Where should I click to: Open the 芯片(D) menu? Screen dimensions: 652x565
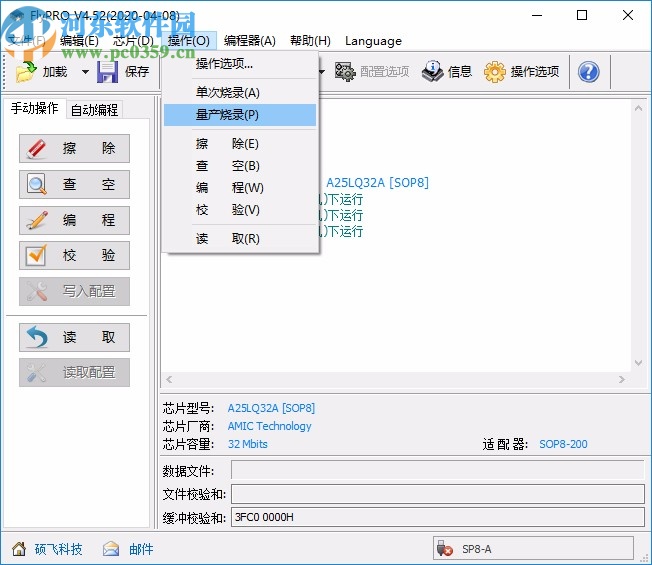pyautogui.click(x=133, y=41)
